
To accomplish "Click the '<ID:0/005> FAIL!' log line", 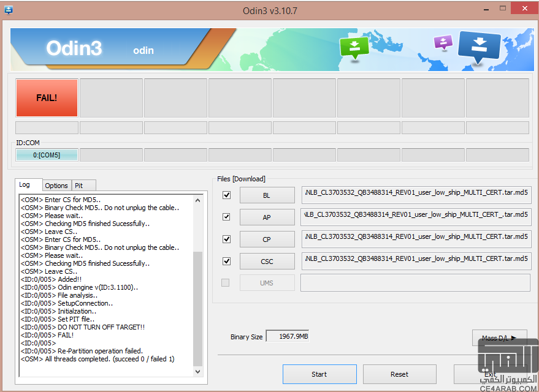I will point(47,335).
